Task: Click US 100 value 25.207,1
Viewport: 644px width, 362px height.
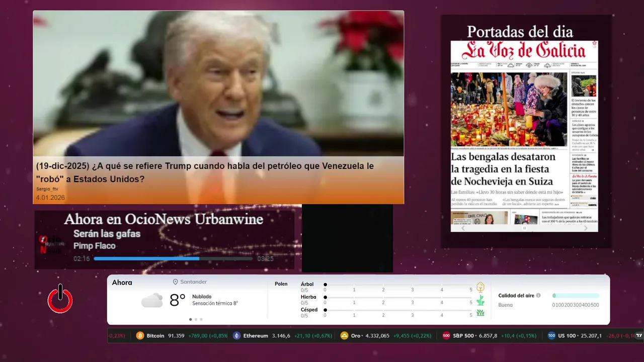Action: (591, 336)
